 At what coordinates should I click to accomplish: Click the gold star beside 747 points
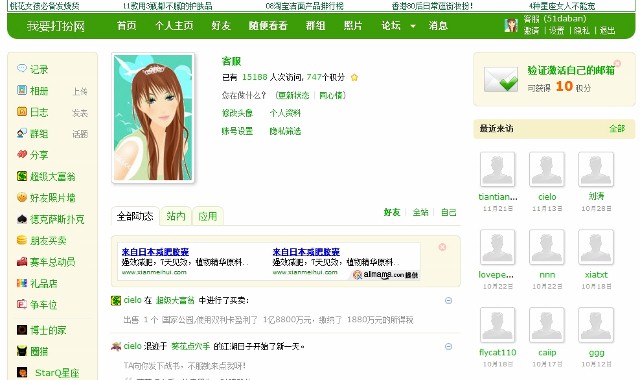(x=354, y=77)
